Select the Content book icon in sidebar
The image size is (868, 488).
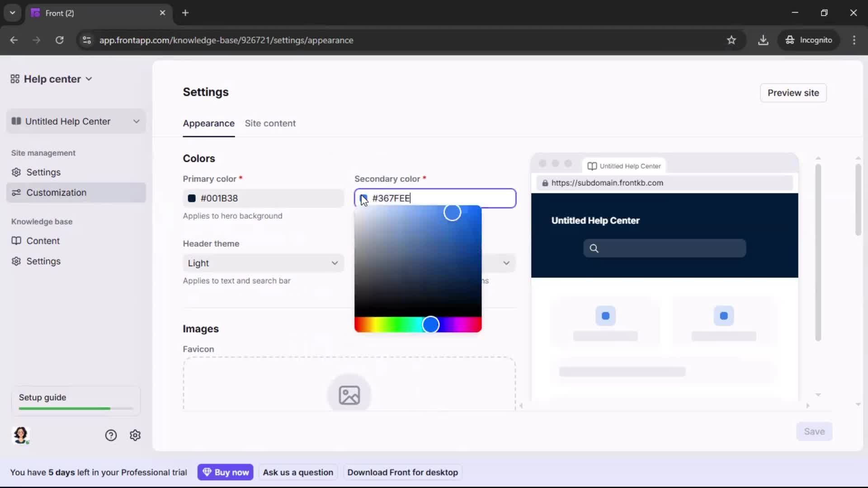tap(16, 241)
